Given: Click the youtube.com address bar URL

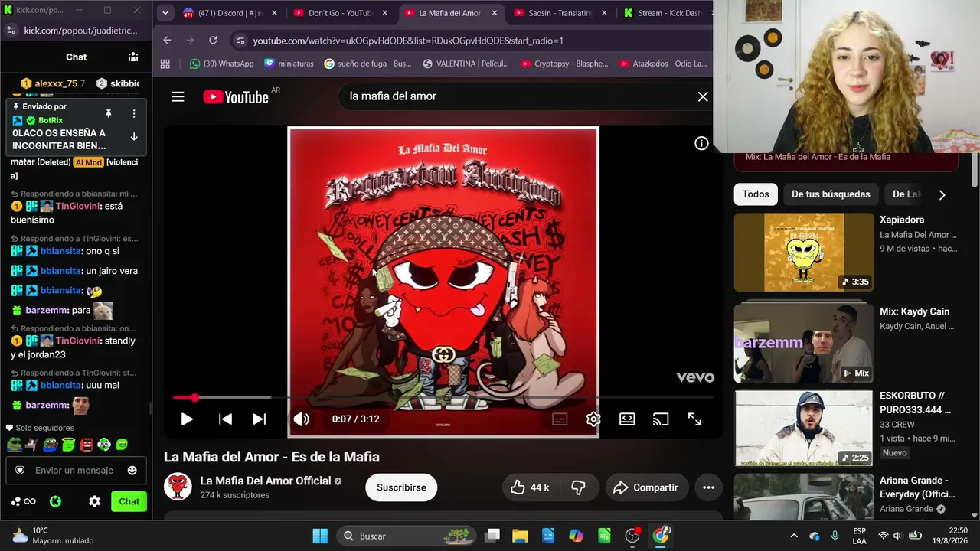Looking at the screenshot, I should [x=408, y=41].
